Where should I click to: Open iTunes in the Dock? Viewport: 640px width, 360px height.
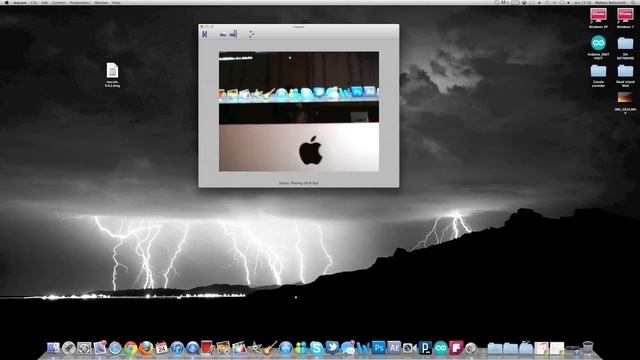(x=177, y=348)
